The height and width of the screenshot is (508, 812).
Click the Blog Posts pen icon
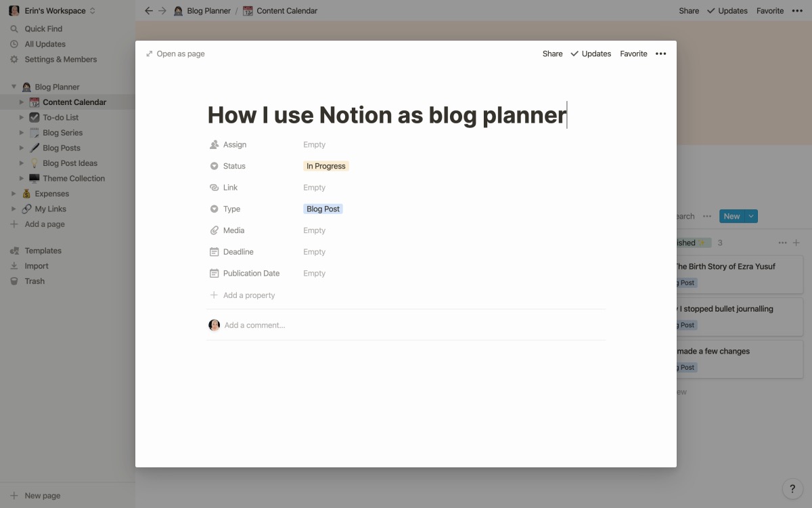click(35, 148)
